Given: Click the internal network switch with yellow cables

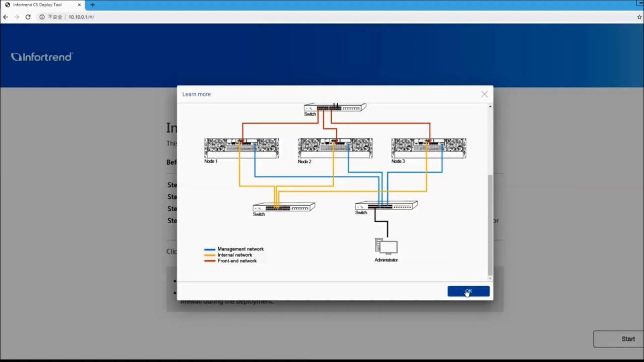Looking at the screenshot, I should coord(284,207).
